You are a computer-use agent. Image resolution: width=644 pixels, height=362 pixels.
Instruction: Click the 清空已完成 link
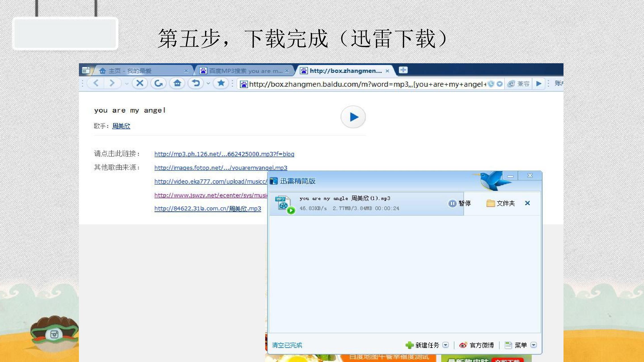287,345
